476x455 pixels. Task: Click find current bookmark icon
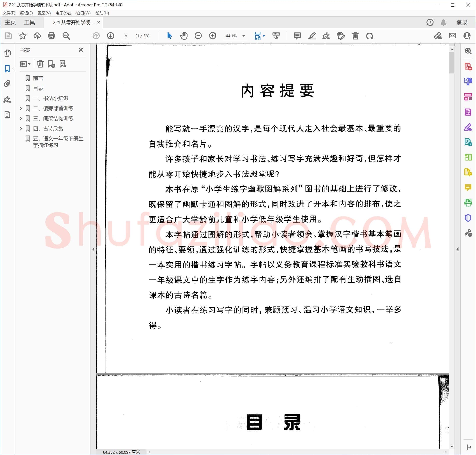click(x=63, y=64)
